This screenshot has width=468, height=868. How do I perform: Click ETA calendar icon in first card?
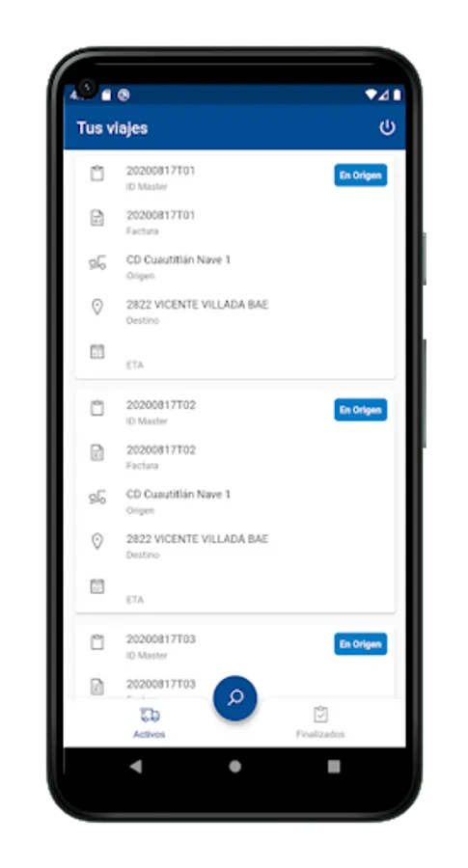(x=96, y=351)
